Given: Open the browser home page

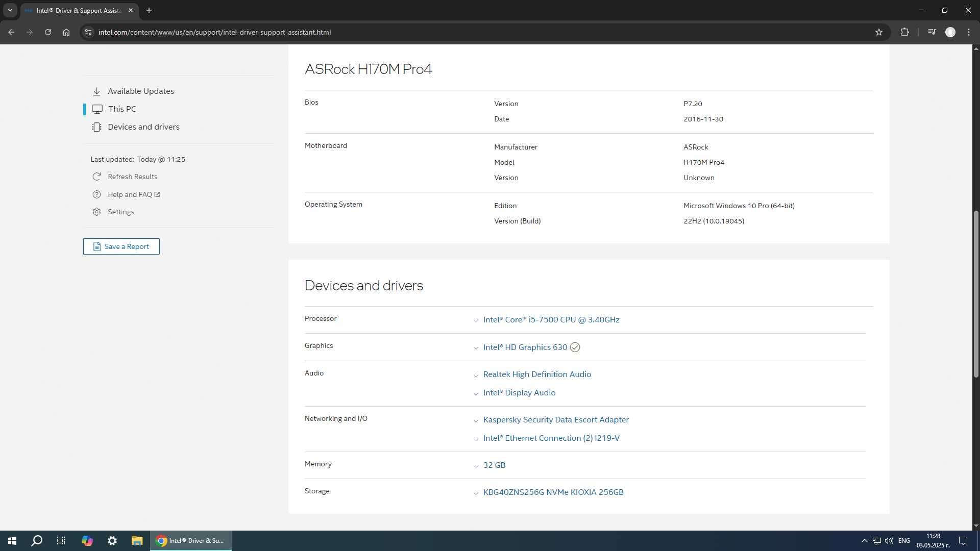Looking at the screenshot, I should coord(66,32).
